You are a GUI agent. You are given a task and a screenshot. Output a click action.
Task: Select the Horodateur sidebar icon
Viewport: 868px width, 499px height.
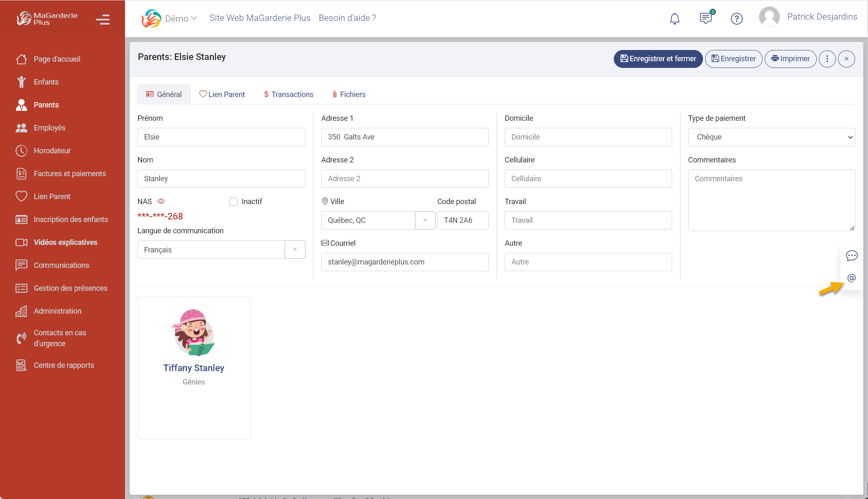(22, 150)
